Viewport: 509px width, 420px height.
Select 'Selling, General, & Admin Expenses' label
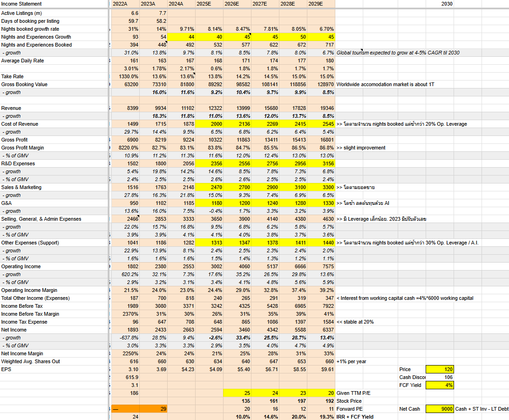click(41, 219)
